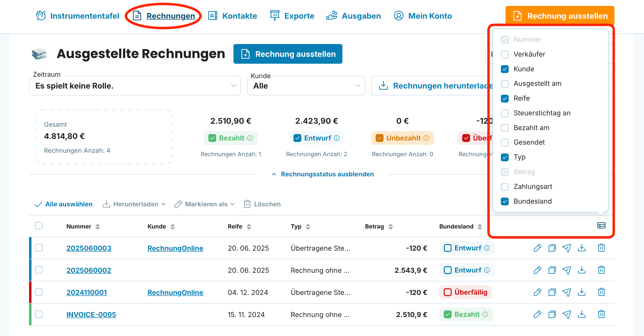Image resolution: width=644 pixels, height=336 pixels.
Task: Open the Kontakte section
Action: 232,16
